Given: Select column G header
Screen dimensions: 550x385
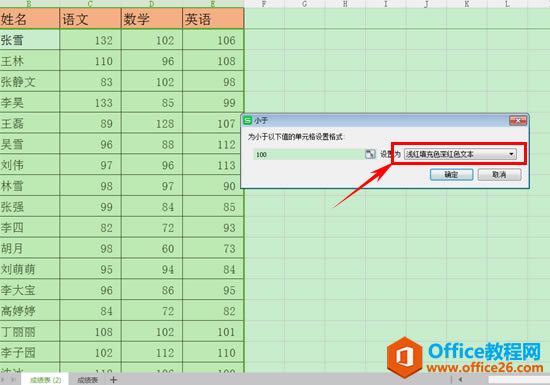Looking at the screenshot, I should tap(304, 4).
